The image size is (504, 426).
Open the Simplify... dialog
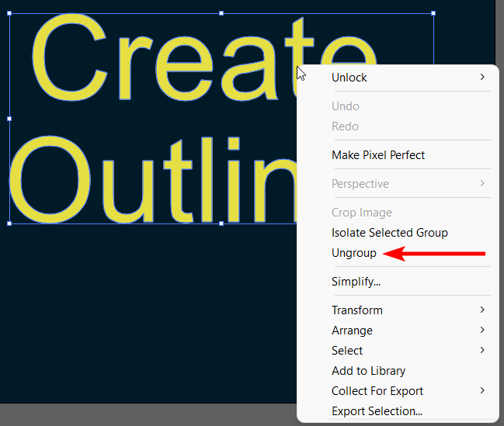pos(356,282)
